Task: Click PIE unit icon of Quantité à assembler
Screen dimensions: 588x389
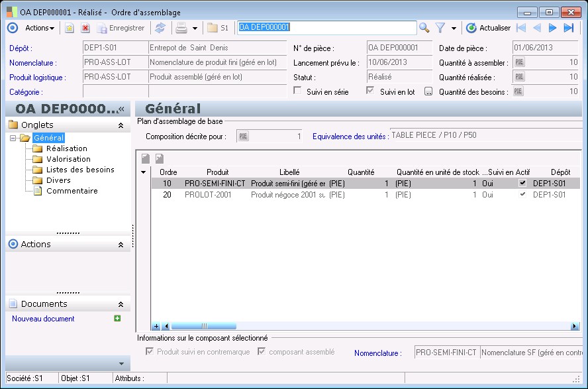Action: (519, 62)
